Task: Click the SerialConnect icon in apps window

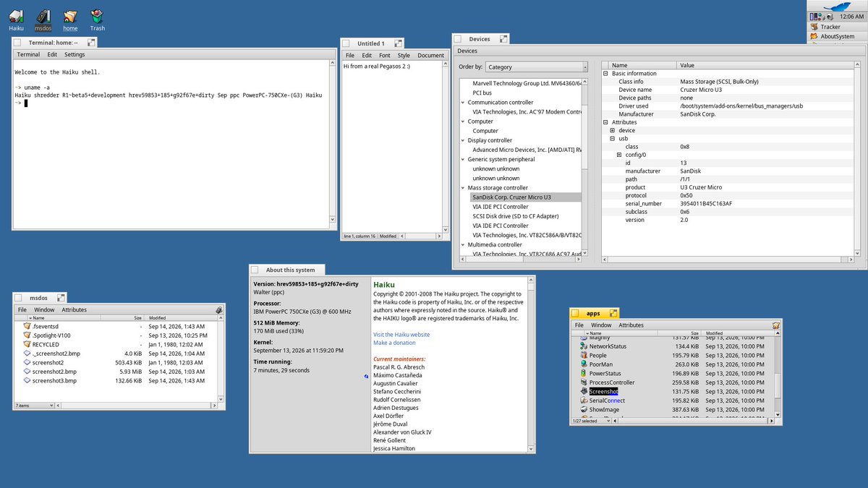Action: [x=583, y=401]
